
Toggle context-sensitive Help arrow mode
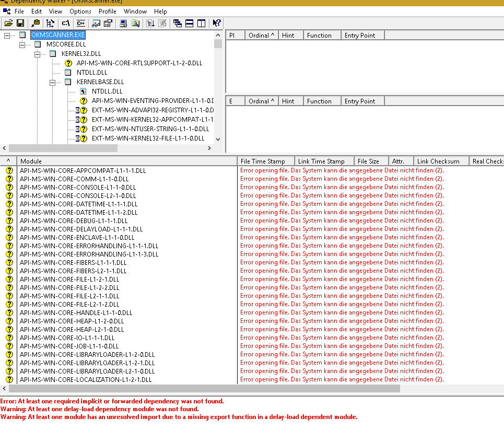pos(217,23)
